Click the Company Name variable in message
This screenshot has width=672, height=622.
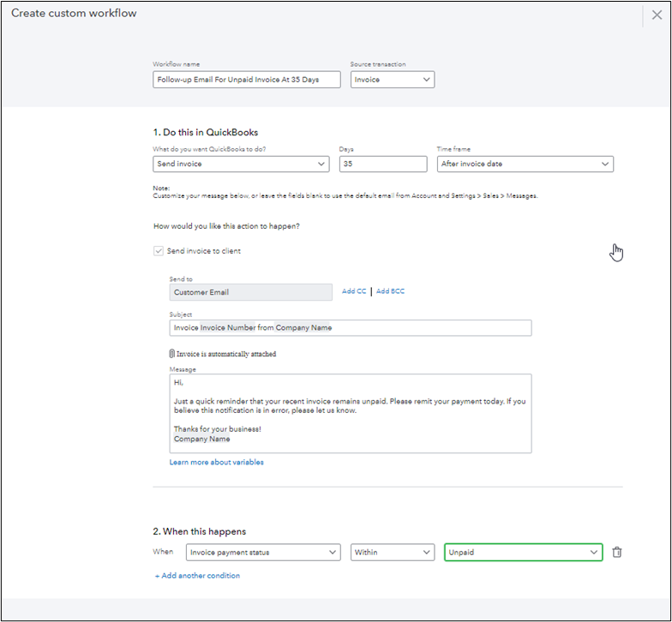pyautogui.click(x=202, y=439)
